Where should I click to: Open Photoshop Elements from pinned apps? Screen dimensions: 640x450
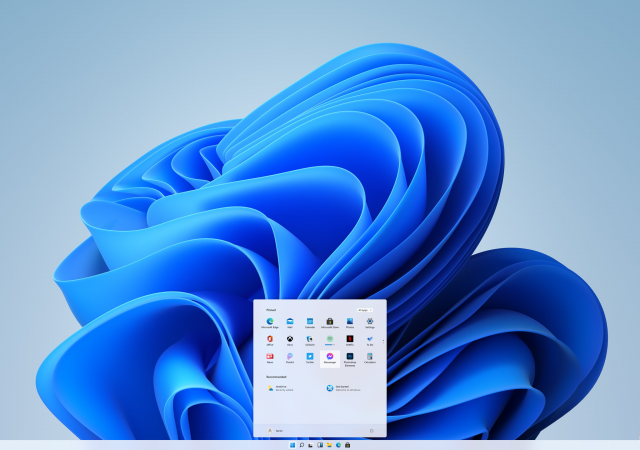coord(350,359)
